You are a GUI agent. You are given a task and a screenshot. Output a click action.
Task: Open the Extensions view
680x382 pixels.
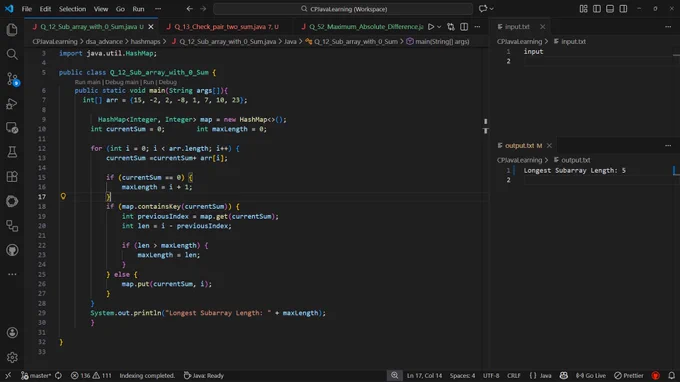pos(12,176)
